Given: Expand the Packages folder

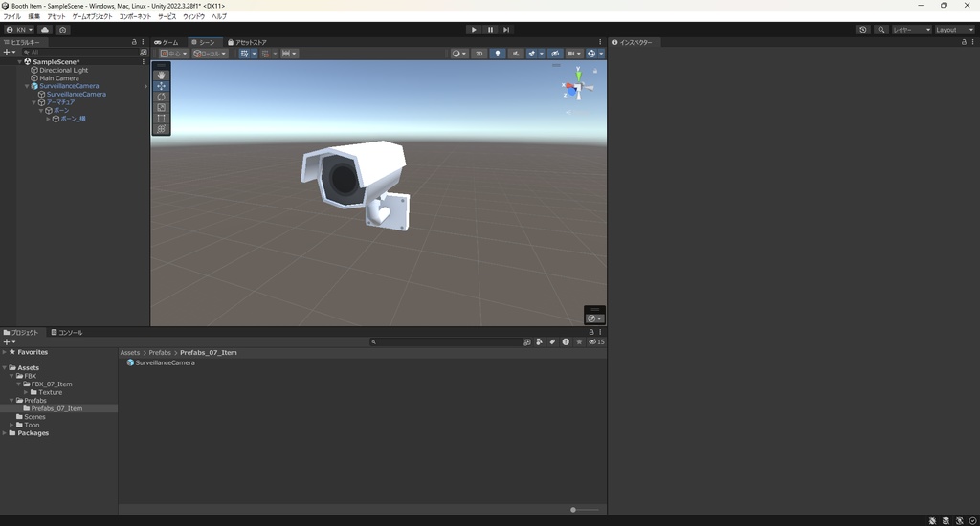Looking at the screenshot, I should (x=5, y=433).
